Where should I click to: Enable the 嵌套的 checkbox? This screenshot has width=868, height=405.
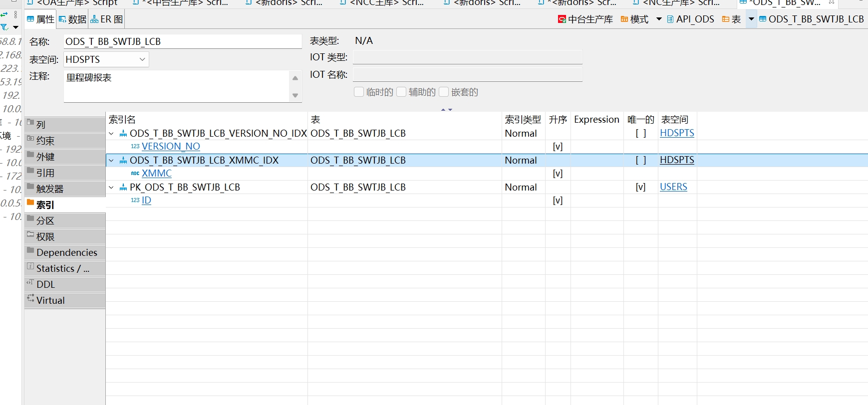coord(444,92)
